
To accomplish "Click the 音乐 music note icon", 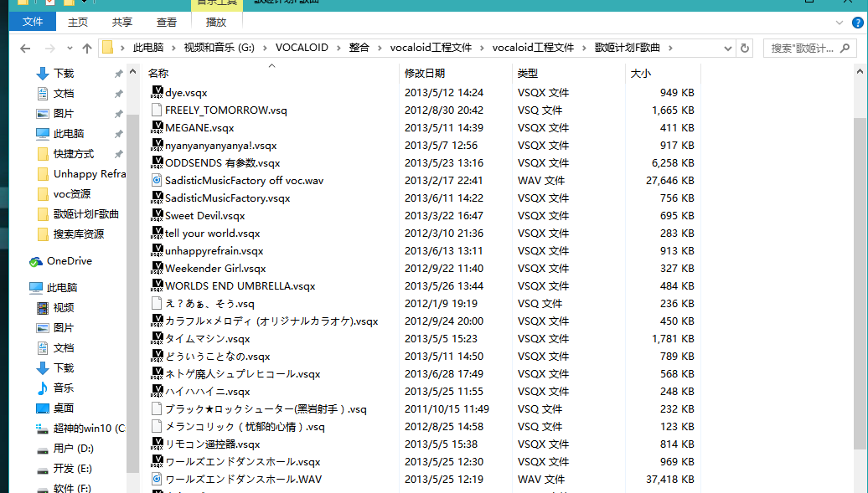I will [43, 388].
